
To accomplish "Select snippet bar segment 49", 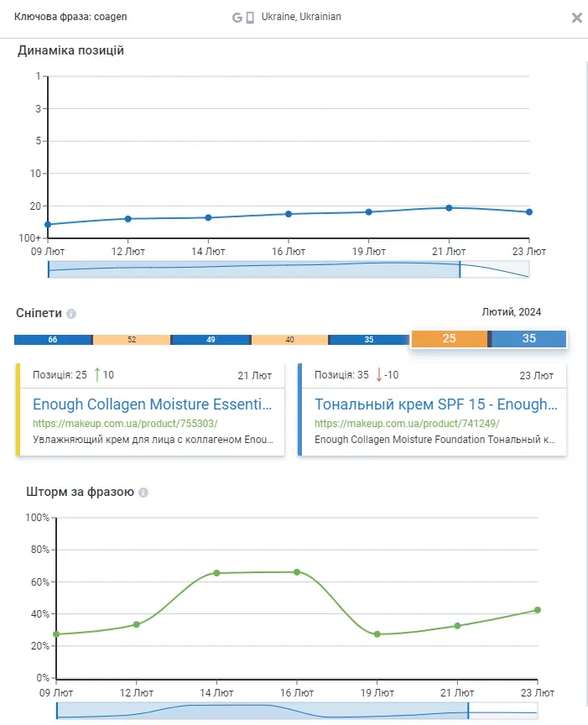I will 211,339.
